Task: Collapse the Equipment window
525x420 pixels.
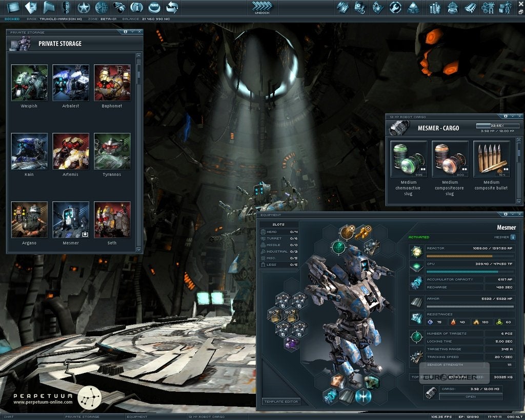Action: click(x=513, y=215)
